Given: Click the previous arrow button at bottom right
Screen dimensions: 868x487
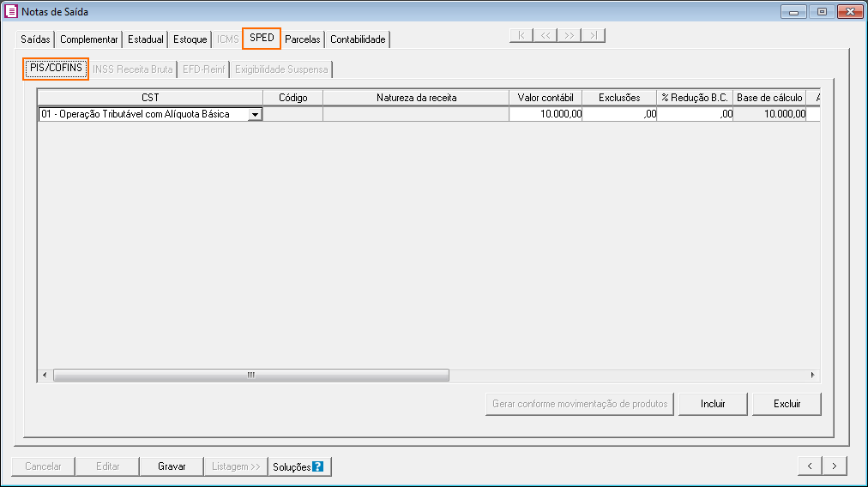Looking at the screenshot, I should click(810, 466).
